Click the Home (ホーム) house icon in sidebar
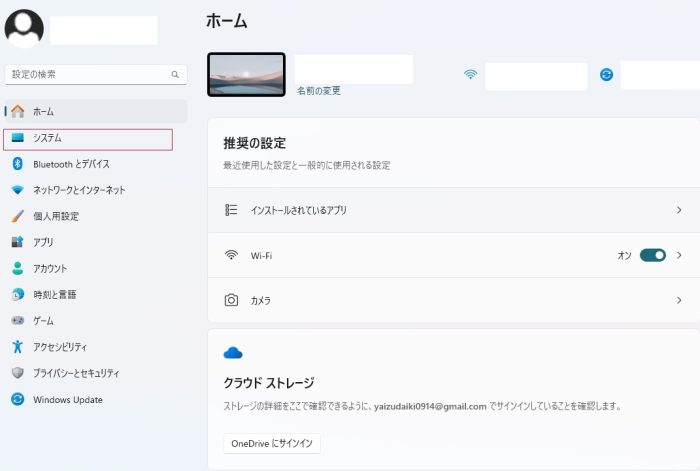Image resolution: width=700 pixels, height=471 pixels. [x=17, y=111]
